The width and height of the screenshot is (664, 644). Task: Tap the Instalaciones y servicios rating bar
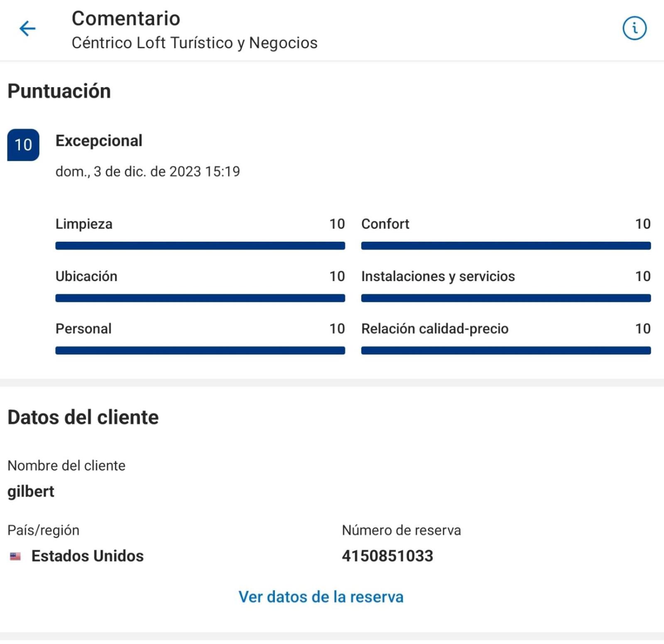pyautogui.click(x=506, y=298)
